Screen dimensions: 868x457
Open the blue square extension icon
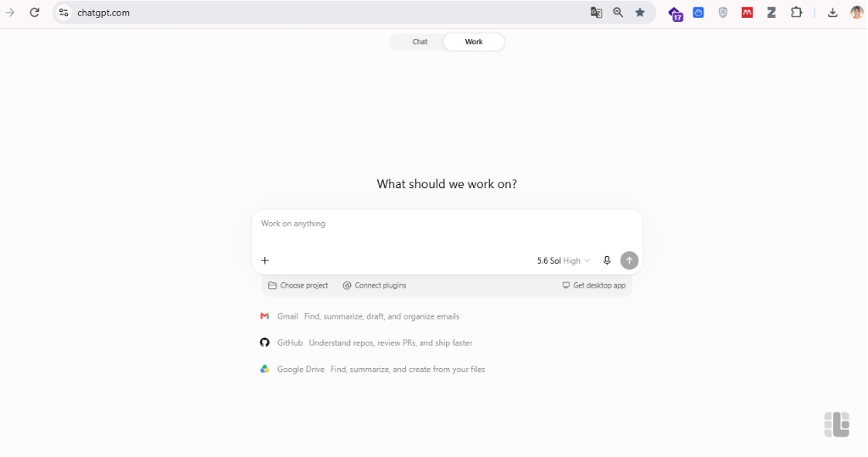coord(698,12)
